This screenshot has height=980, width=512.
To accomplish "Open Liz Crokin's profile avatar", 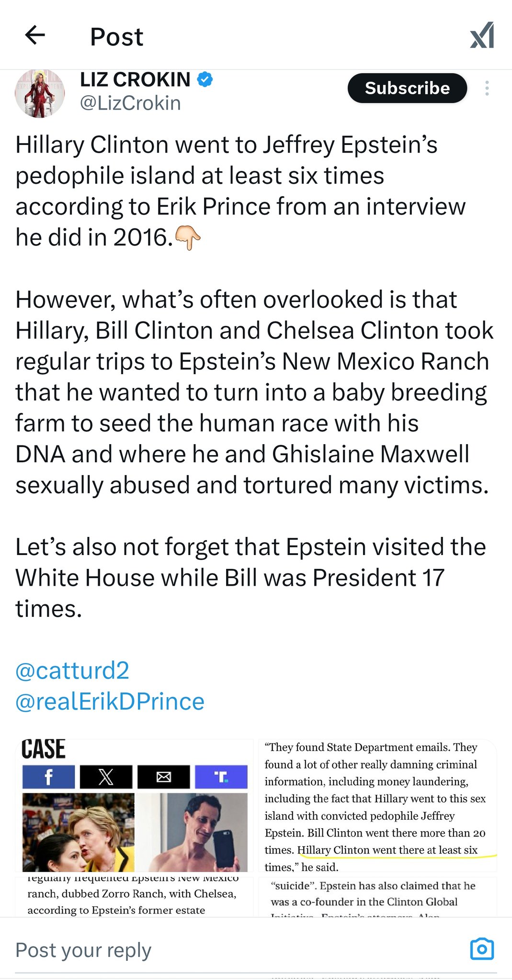I will point(40,94).
